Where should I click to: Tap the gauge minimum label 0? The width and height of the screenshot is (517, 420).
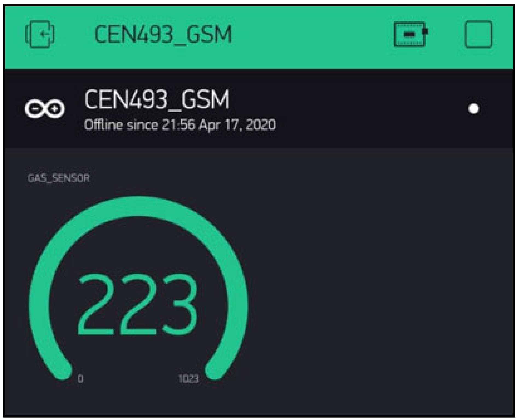point(80,379)
